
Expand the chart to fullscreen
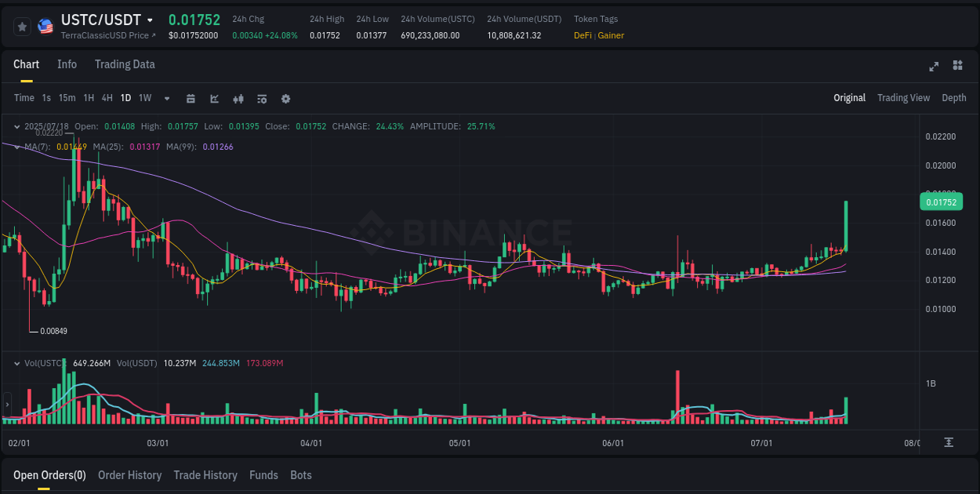tap(934, 67)
